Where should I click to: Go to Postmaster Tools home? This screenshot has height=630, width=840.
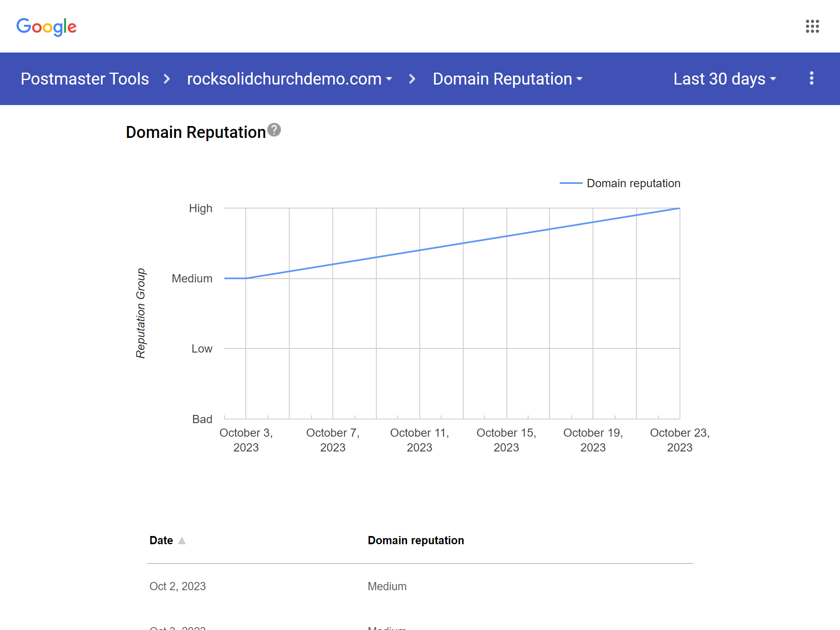point(85,79)
